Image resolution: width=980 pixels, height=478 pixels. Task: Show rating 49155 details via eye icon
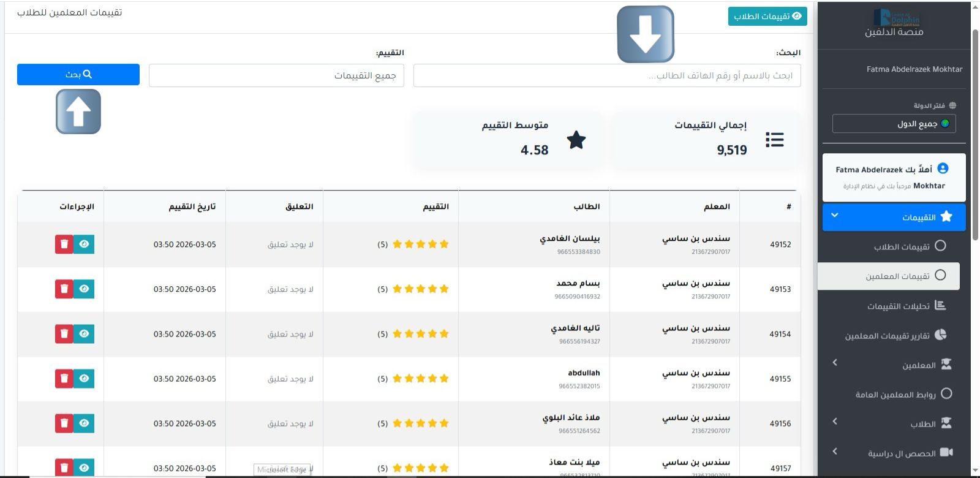85,378
